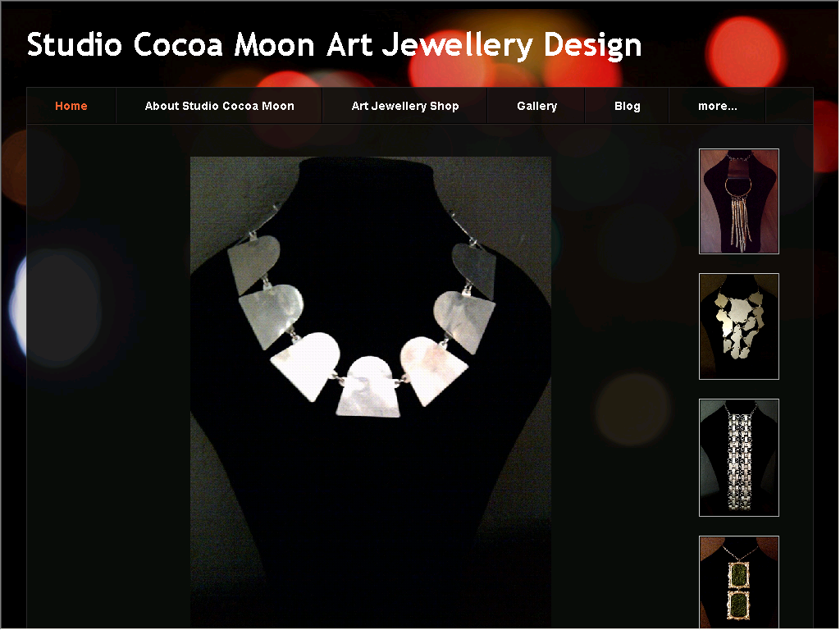Image resolution: width=840 pixels, height=630 pixels.
Task: Click the center arch-shaped shell piece
Action: (368, 387)
